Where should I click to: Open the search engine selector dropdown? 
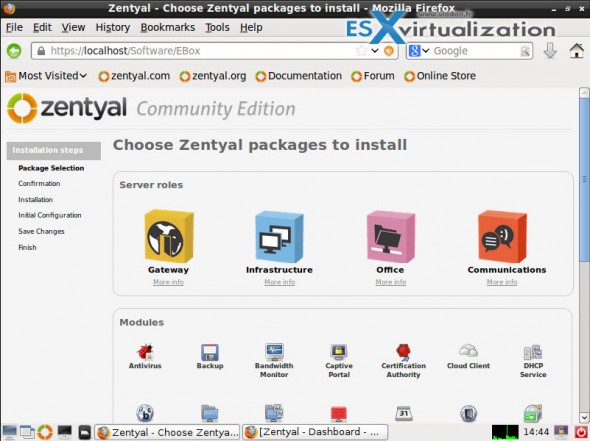pyautogui.click(x=419, y=50)
